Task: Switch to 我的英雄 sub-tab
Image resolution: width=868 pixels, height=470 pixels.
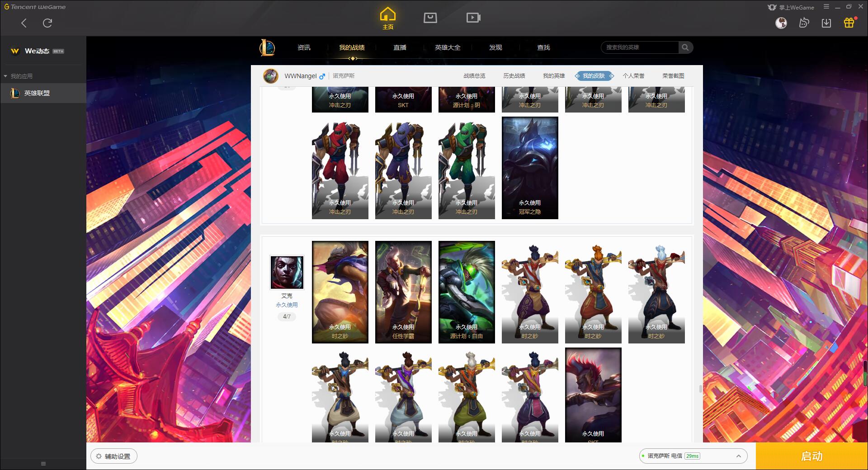Action: pyautogui.click(x=554, y=76)
